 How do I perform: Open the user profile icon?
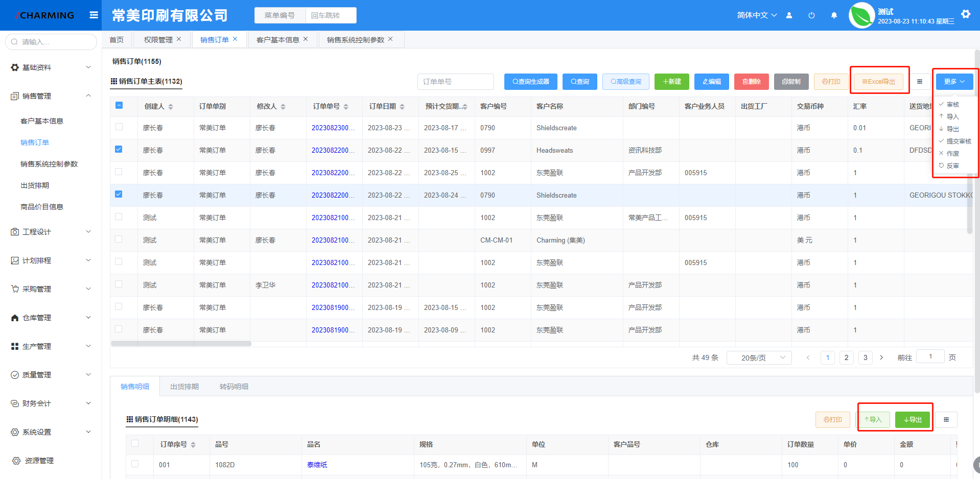pos(789,15)
